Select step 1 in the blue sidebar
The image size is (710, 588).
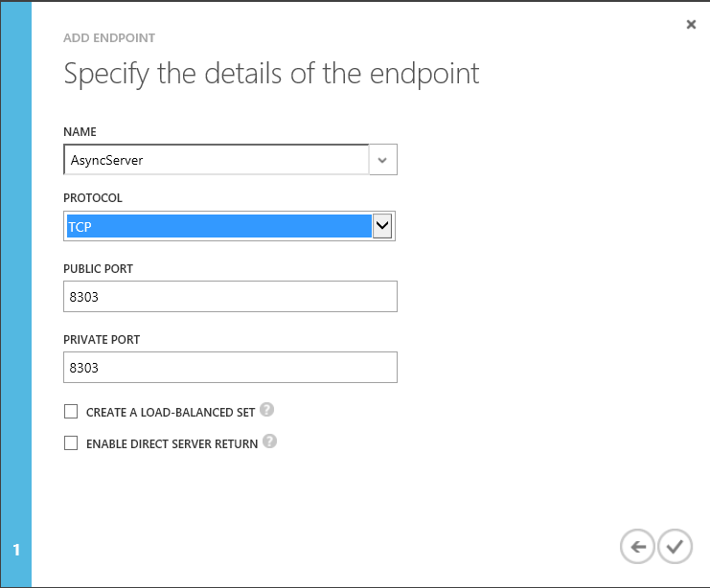[x=16, y=550]
